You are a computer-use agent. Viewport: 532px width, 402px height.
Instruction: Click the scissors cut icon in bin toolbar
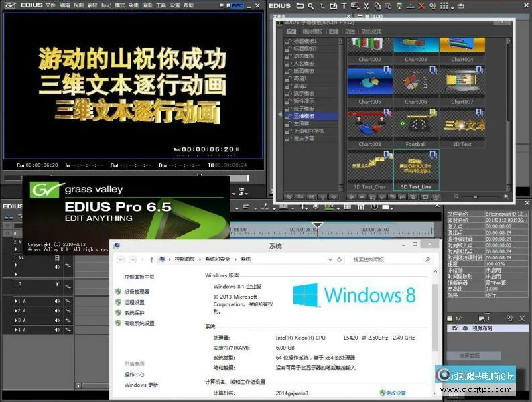[367, 6]
